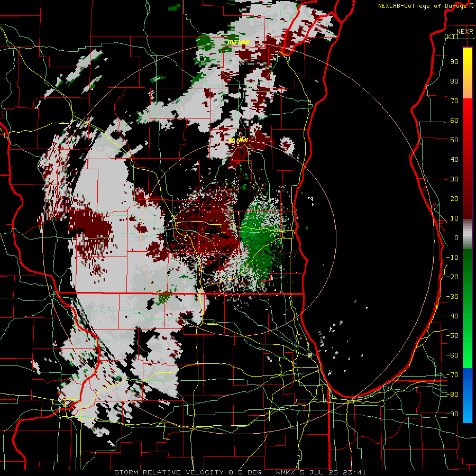The image size is (476, 476).
Task: Click the 50 NMI range ring label
Action: coord(239,140)
